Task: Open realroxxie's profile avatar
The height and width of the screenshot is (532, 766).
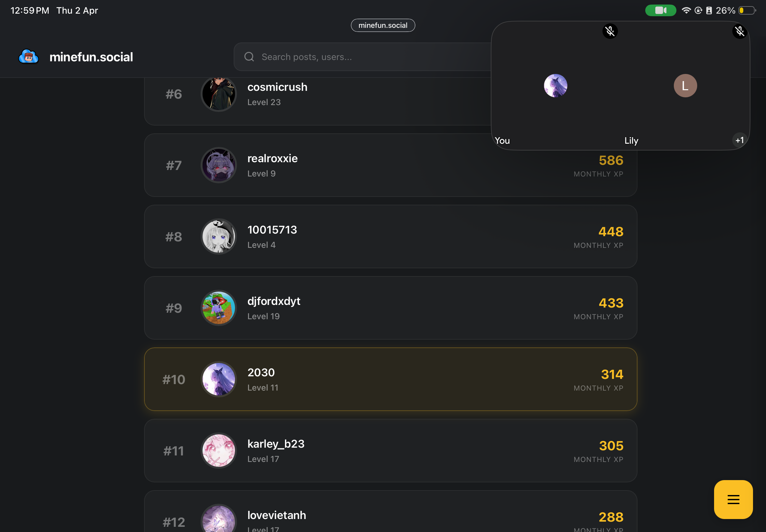Action: click(x=219, y=165)
